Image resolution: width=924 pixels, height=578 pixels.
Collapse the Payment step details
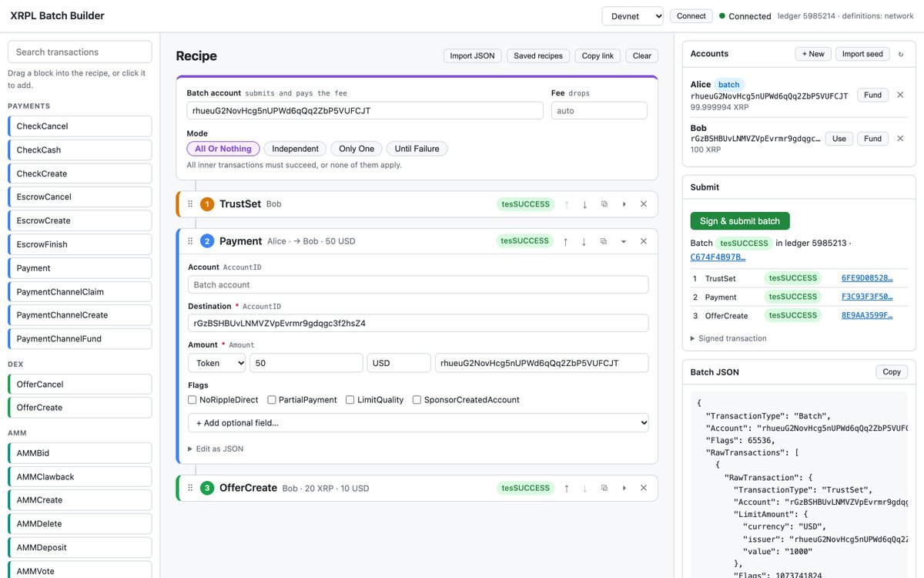(x=624, y=241)
